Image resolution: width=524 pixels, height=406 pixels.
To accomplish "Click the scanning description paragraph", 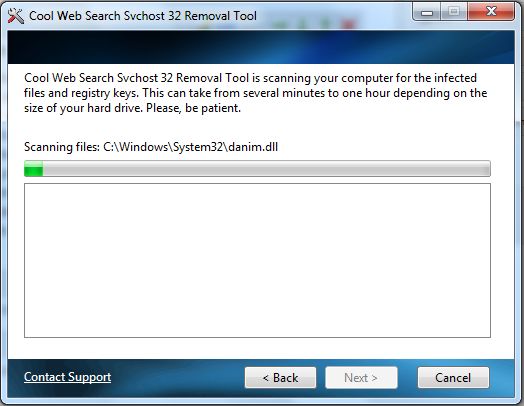I will (x=256, y=93).
